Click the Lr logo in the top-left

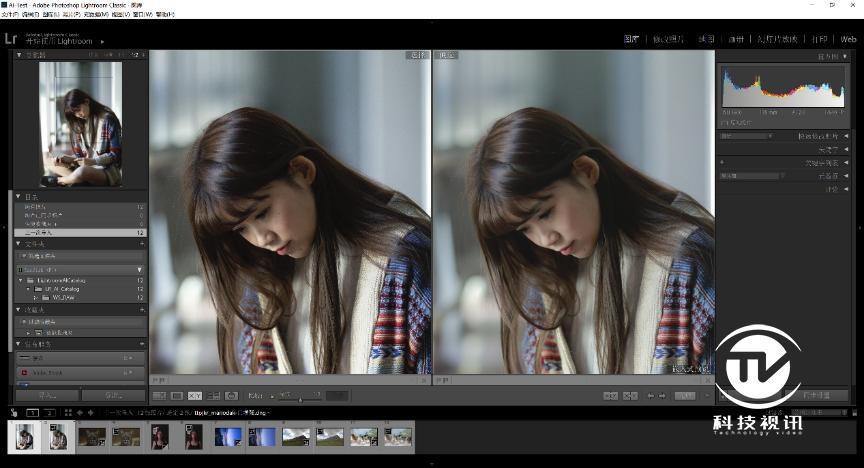pyautogui.click(x=10, y=39)
